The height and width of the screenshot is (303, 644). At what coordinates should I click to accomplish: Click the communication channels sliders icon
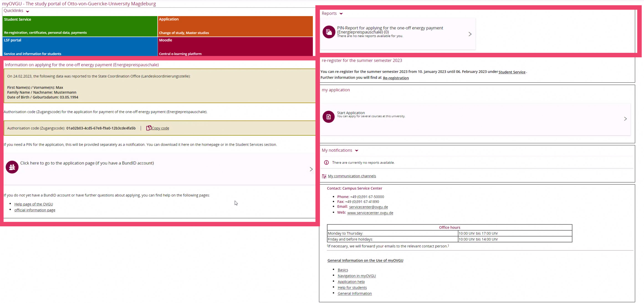pos(324,176)
